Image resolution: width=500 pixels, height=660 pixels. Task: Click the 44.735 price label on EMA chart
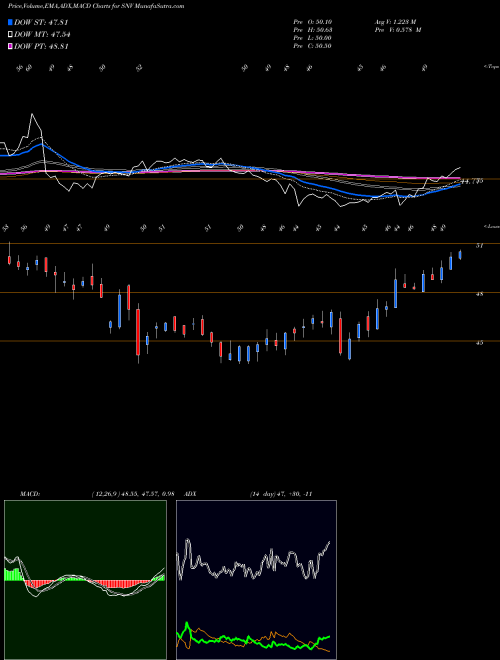click(472, 181)
